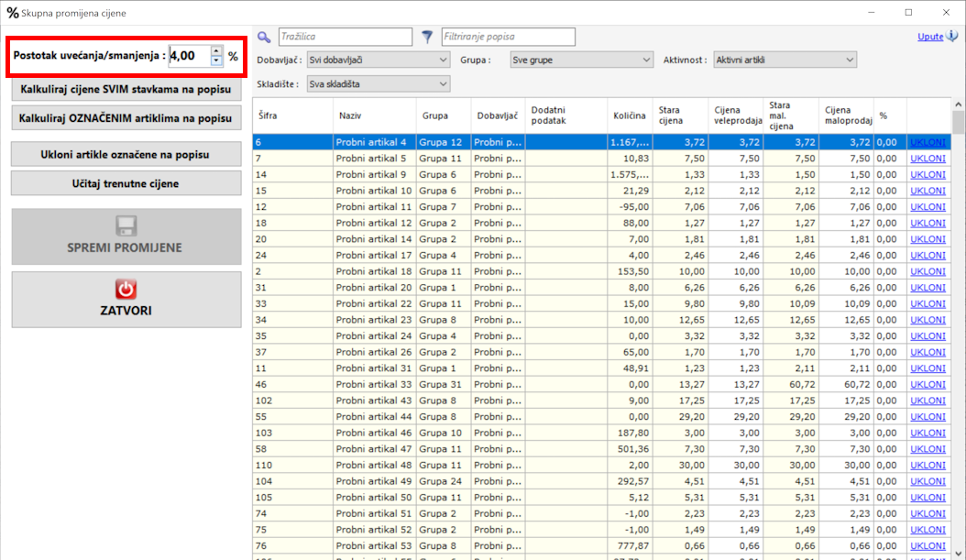
Task: Click the percent app icon in title bar
Action: pyautogui.click(x=12, y=12)
